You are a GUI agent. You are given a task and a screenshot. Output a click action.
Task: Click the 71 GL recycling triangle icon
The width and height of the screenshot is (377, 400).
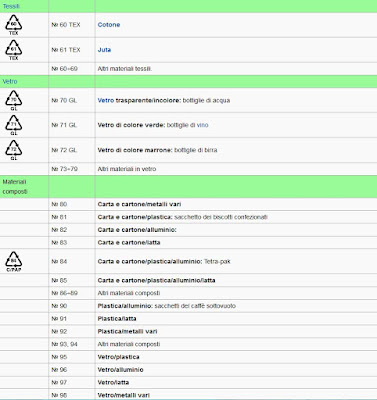(x=13, y=125)
